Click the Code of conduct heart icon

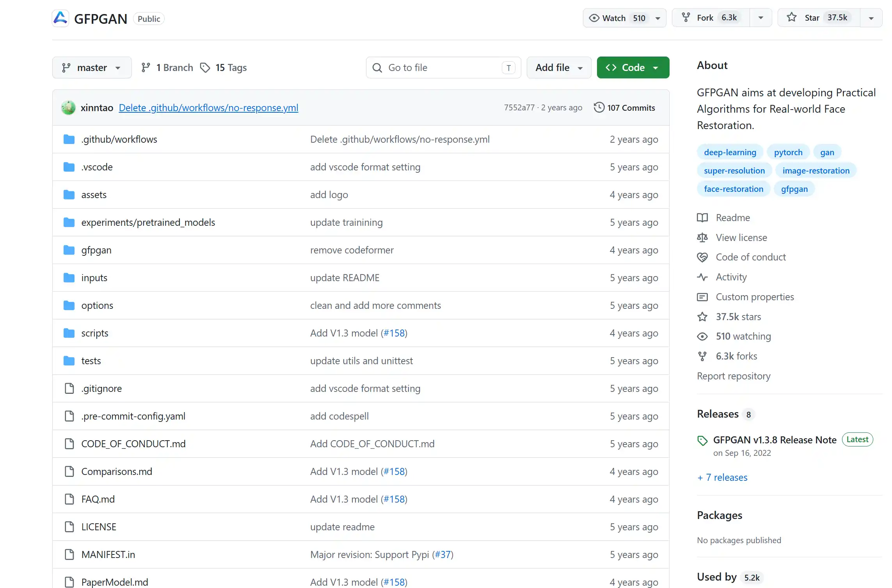coord(702,257)
